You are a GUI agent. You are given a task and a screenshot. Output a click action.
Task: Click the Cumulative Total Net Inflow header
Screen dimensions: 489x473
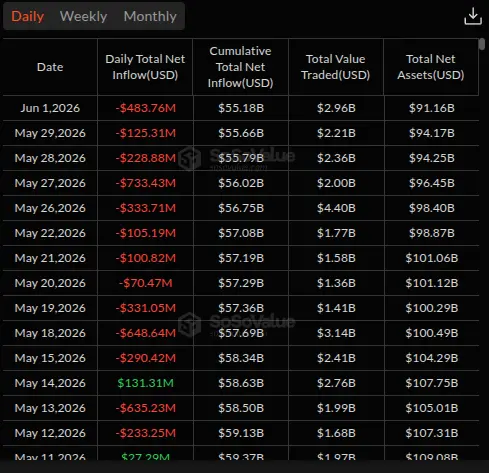pos(240,67)
